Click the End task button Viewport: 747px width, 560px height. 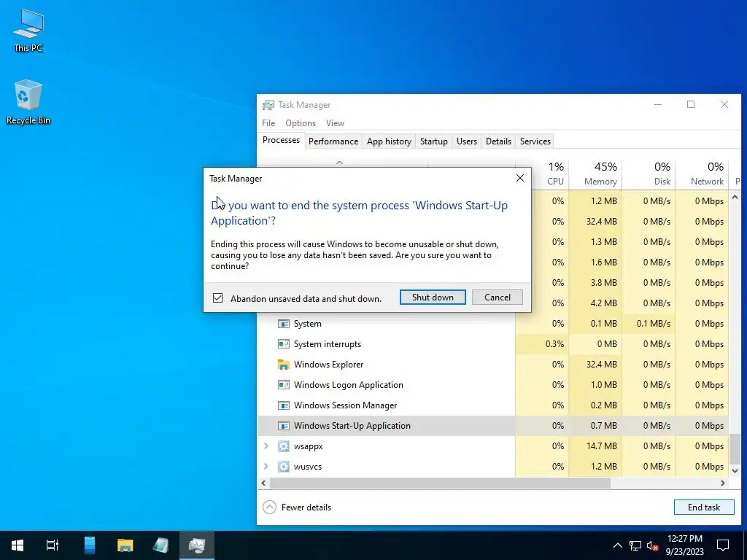coord(704,507)
